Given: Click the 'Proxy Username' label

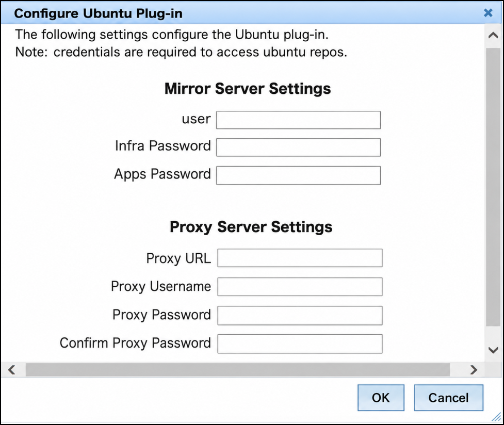Looking at the screenshot, I should click(161, 286).
